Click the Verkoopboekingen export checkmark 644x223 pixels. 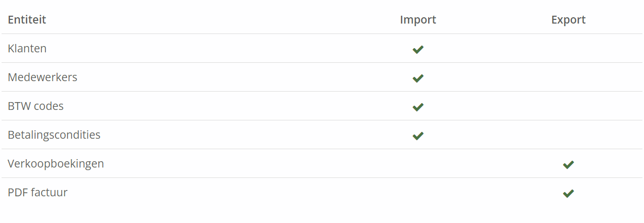coord(568,164)
